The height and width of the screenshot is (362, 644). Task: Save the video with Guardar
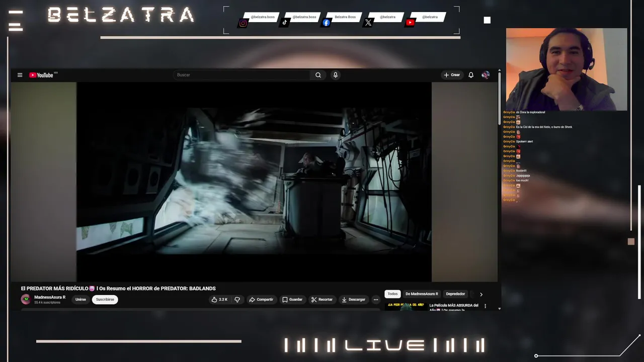point(292,300)
